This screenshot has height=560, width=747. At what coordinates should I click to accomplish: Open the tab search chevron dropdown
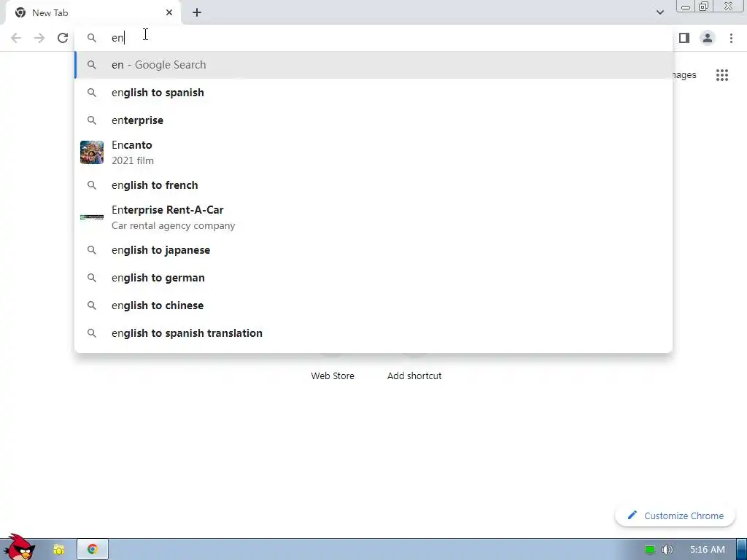(659, 12)
